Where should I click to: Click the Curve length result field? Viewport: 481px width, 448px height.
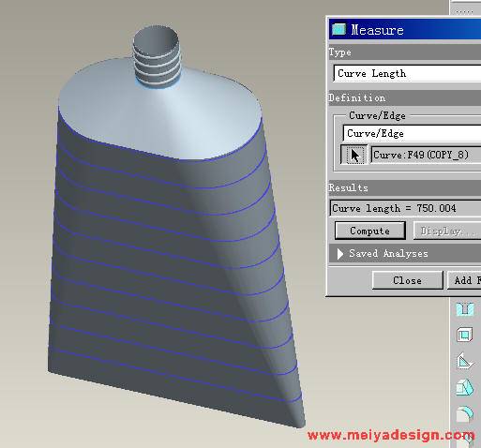click(405, 208)
